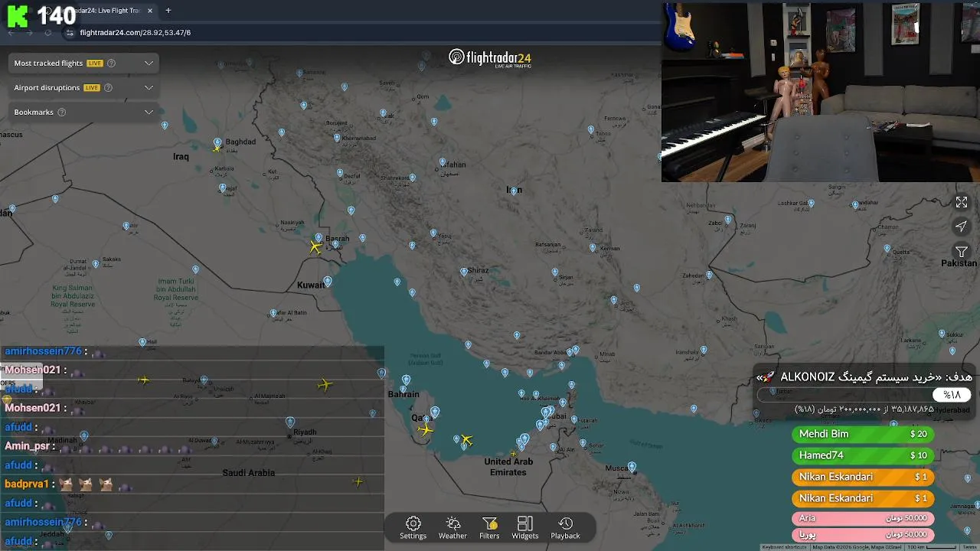Center map on my location arrow
The image size is (980, 551).
(x=962, y=227)
